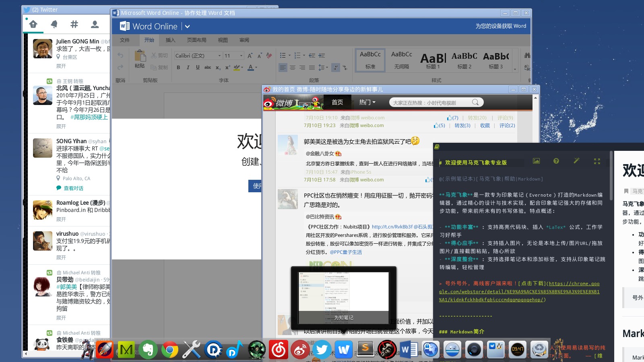This screenshot has width=644, height=362.
Task: Decrease font size with shrink font icon
Action: 260,56
